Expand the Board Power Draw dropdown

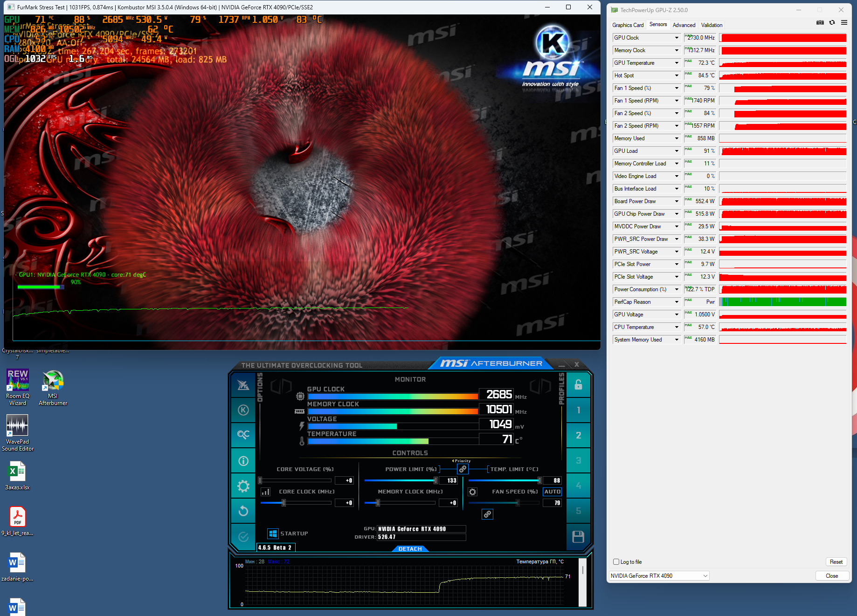click(x=677, y=201)
